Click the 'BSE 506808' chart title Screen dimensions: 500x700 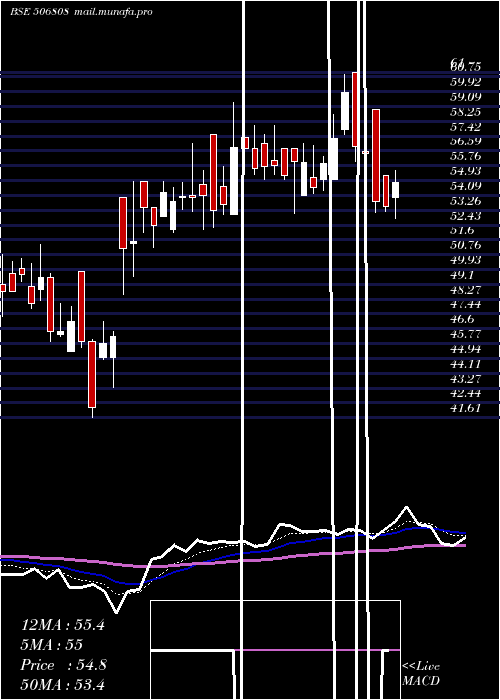click(x=39, y=12)
